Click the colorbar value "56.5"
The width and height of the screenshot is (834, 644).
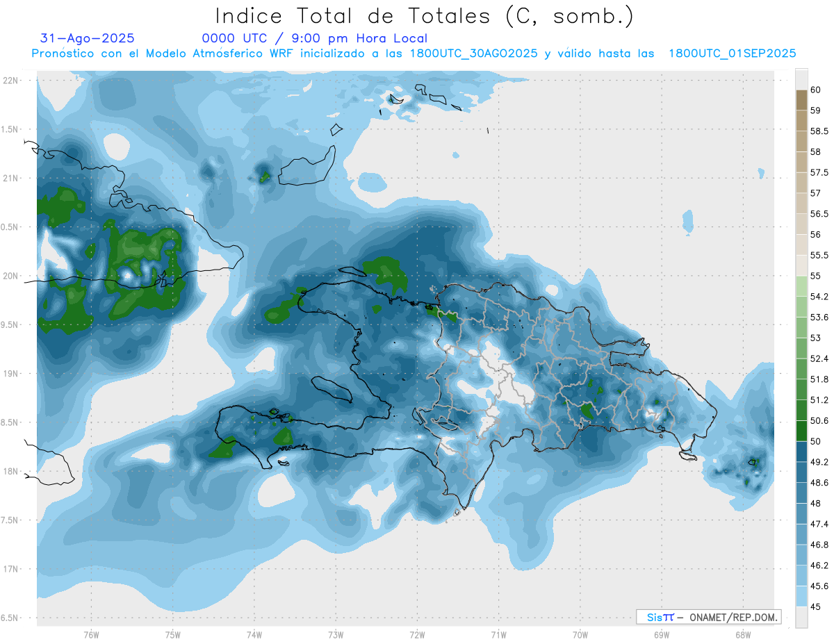click(x=820, y=214)
